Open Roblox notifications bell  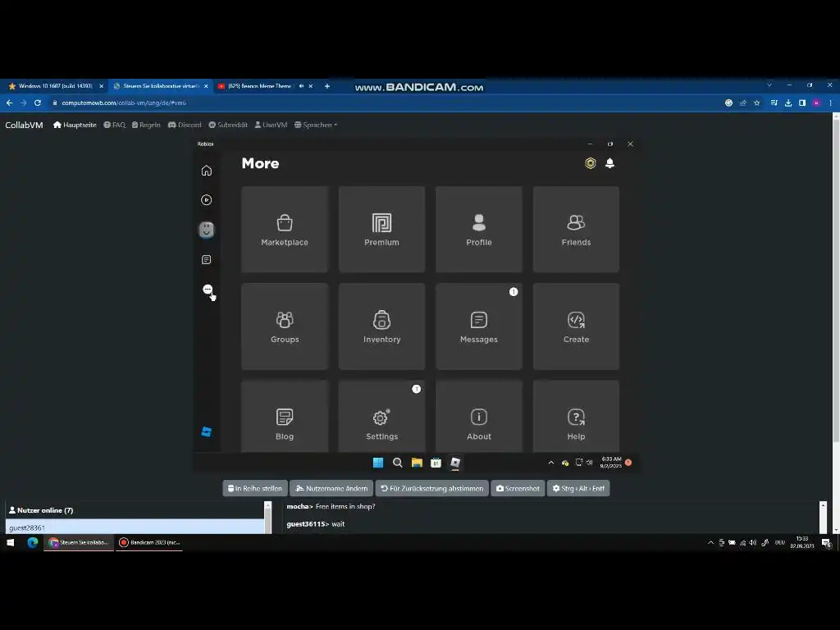pos(609,163)
